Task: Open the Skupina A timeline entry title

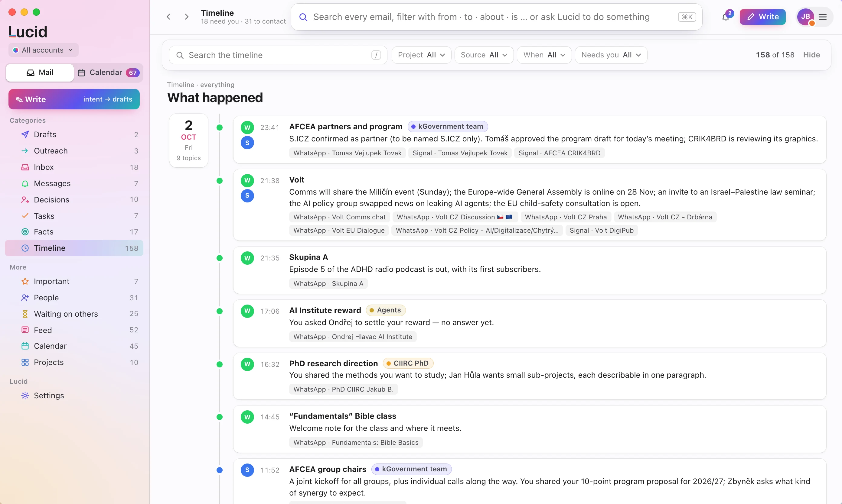Action: tap(308, 257)
